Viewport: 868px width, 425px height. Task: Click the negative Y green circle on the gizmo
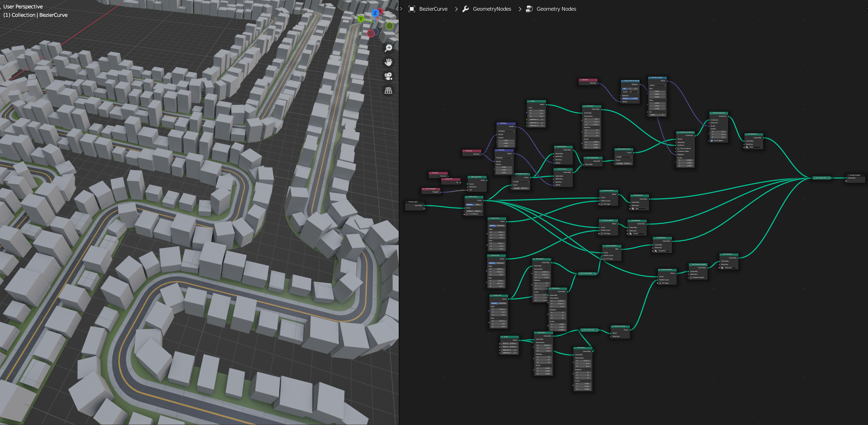point(389,26)
